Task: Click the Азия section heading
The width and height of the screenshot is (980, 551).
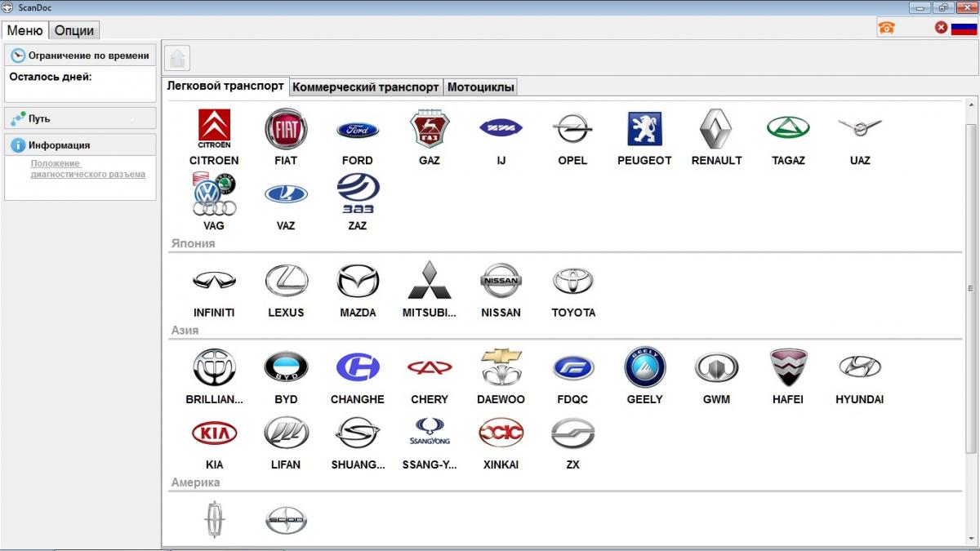Action: pyautogui.click(x=185, y=330)
